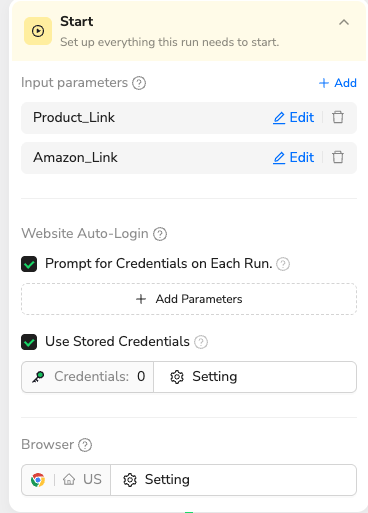Collapse the Start section with the chevron
Screen dimensions: 368x513
pos(344,22)
